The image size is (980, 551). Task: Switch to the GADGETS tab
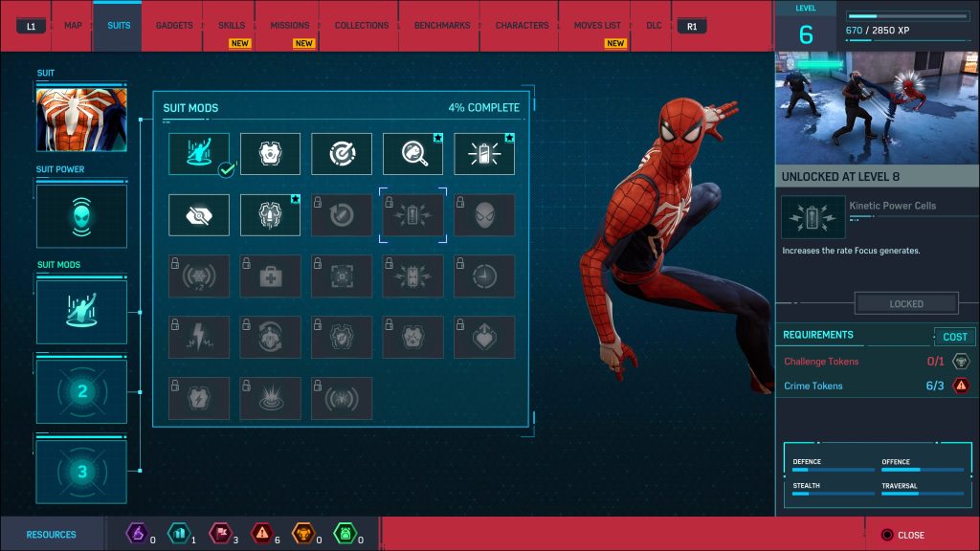click(x=172, y=26)
